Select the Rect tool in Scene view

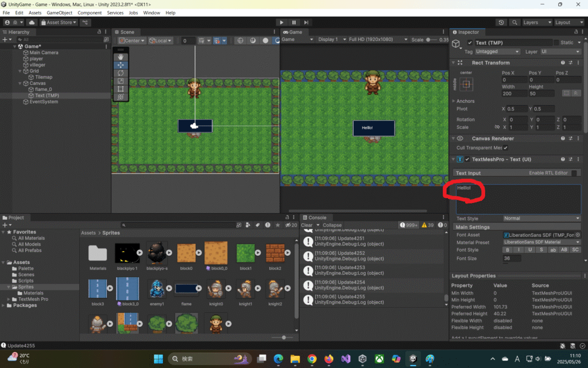coord(121,89)
